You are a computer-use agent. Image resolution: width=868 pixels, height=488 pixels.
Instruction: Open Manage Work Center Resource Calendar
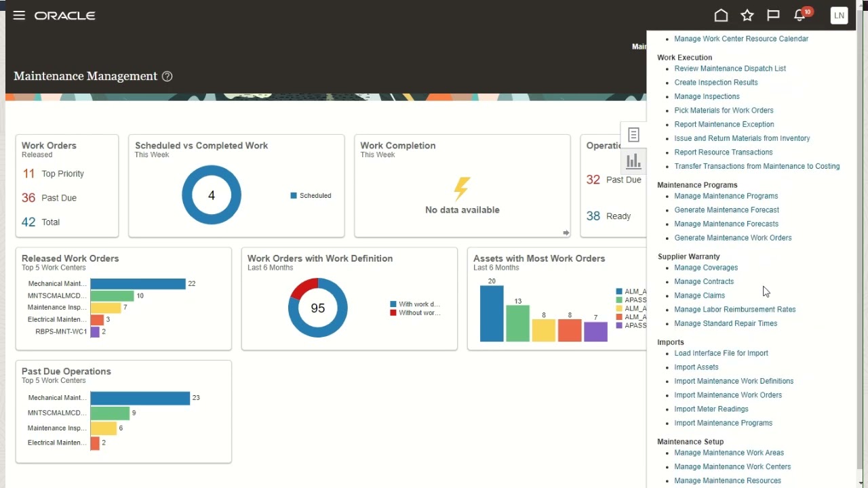point(741,39)
